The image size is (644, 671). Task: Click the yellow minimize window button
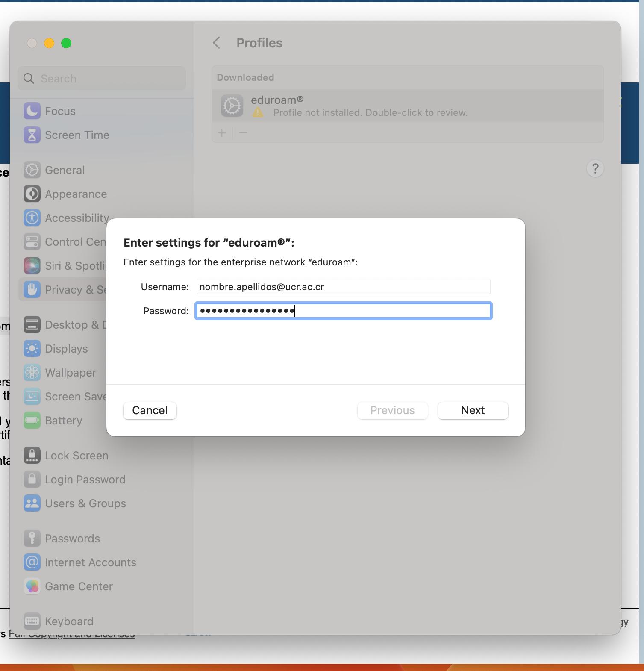49,43
